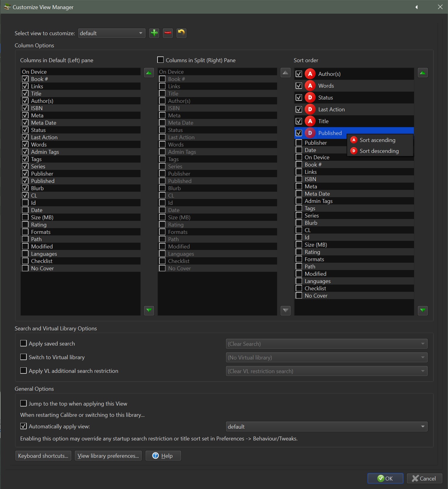Enable Switch to Virtual library checkbox
This screenshot has height=489, width=448.
point(23,357)
